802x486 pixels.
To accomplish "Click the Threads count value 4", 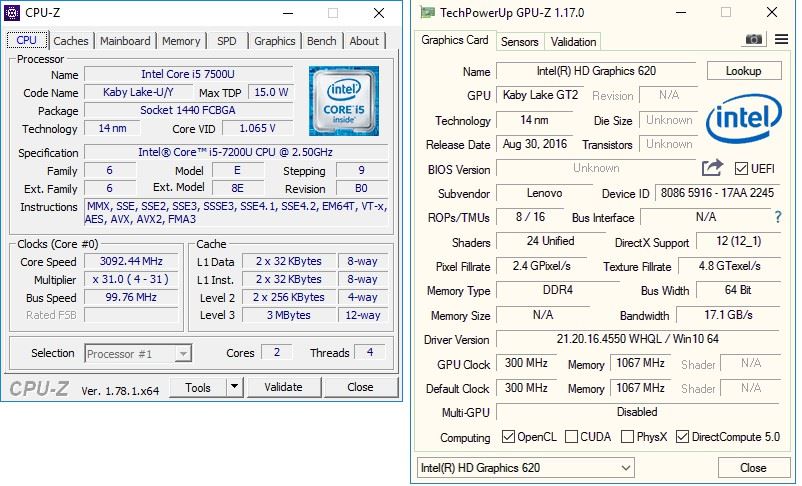I will [370, 352].
